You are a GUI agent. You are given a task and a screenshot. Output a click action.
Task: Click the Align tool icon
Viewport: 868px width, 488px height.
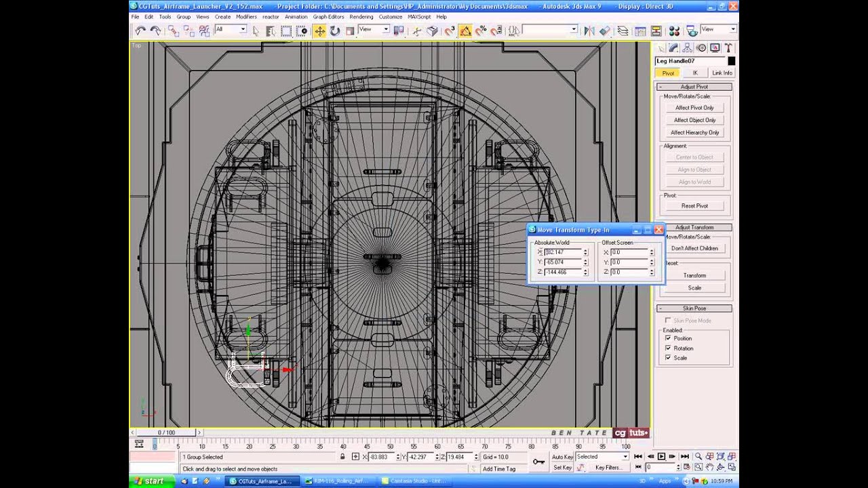point(604,30)
